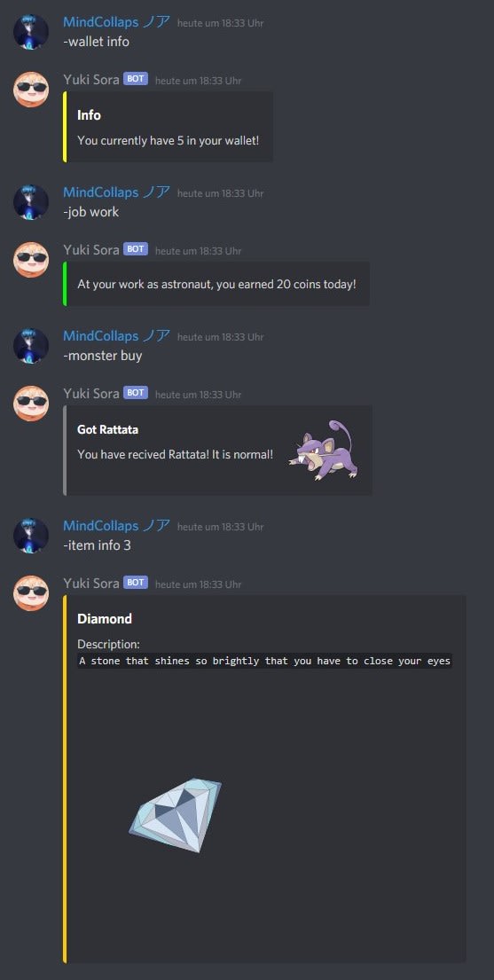Click Yuki Sora avatar beside the Info embed
The width and height of the screenshot is (494, 980).
[x=31, y=90]
